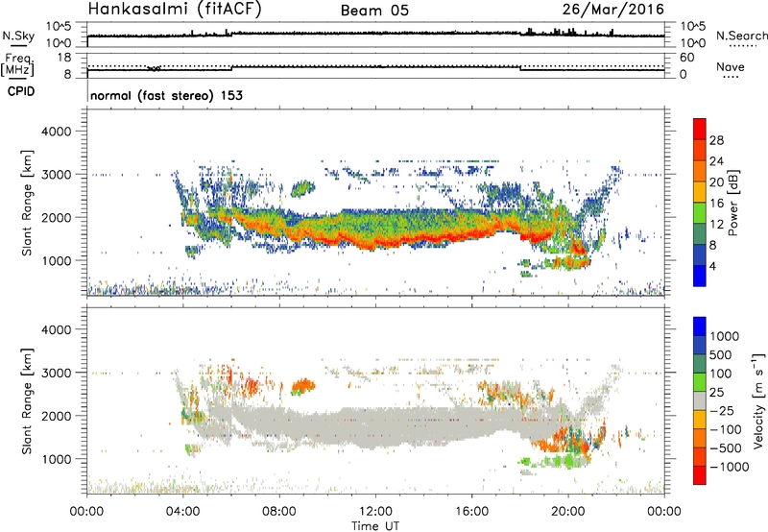Click the '20:00' time tick label
This screenshot has height=532, width=768.
568,512
